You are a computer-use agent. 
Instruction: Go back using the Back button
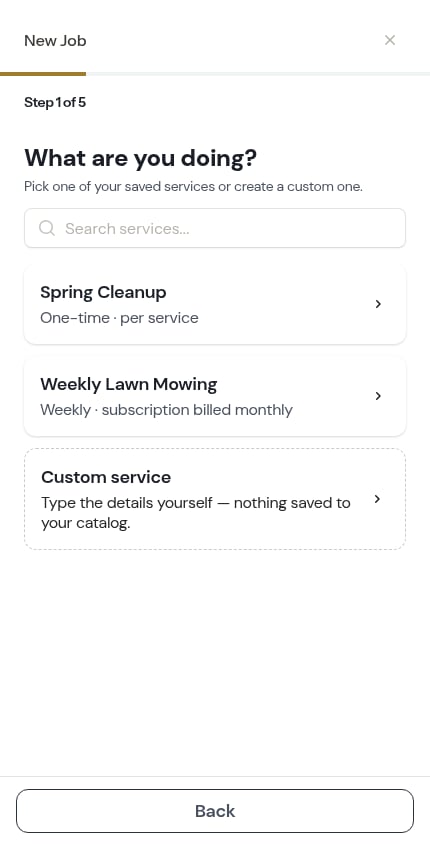point(214,811)
